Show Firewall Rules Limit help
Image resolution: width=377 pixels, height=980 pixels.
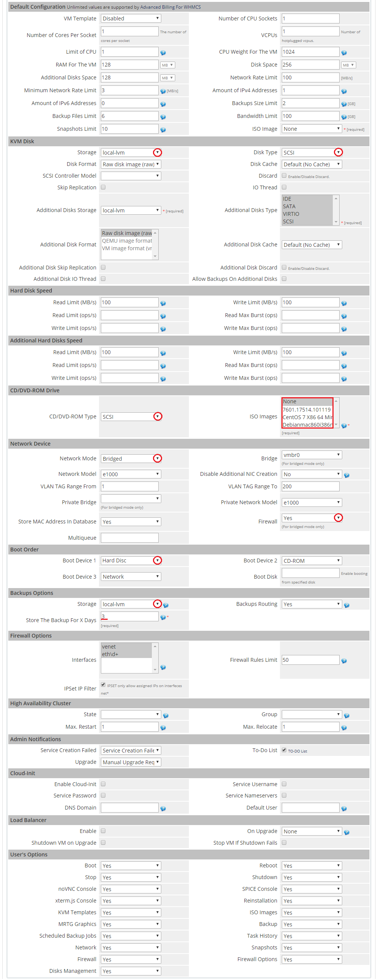click(x=344, y=661)
